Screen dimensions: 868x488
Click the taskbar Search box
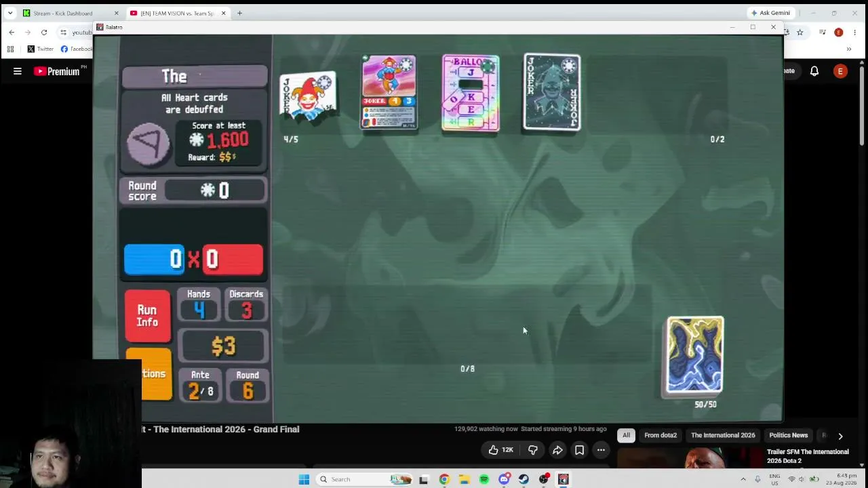(x=365, y=479)
